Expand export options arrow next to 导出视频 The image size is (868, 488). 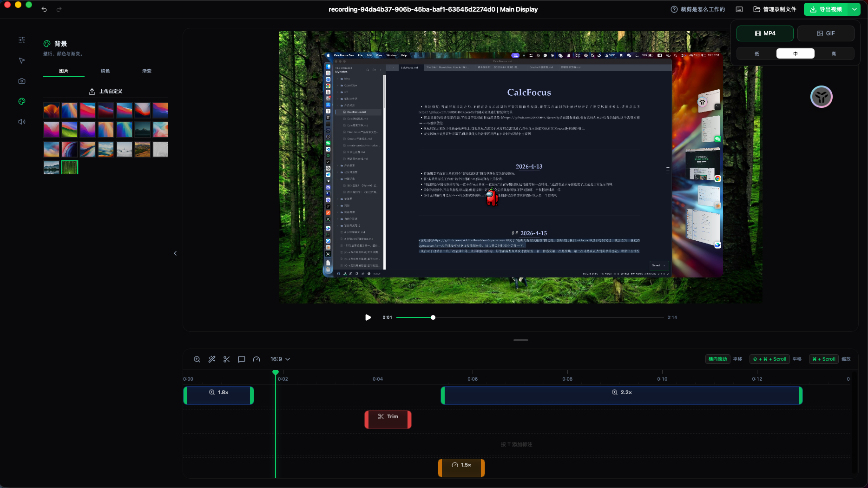(x=855, y=9)
